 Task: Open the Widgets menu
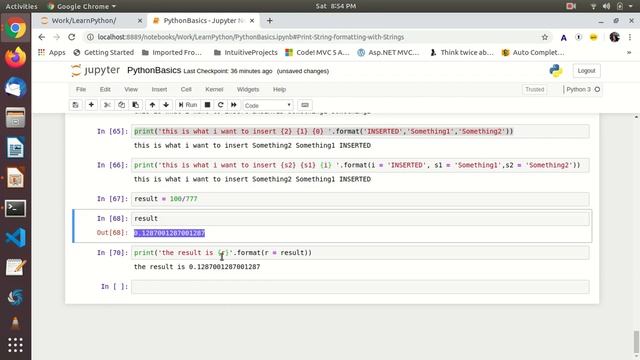[248, 89]
